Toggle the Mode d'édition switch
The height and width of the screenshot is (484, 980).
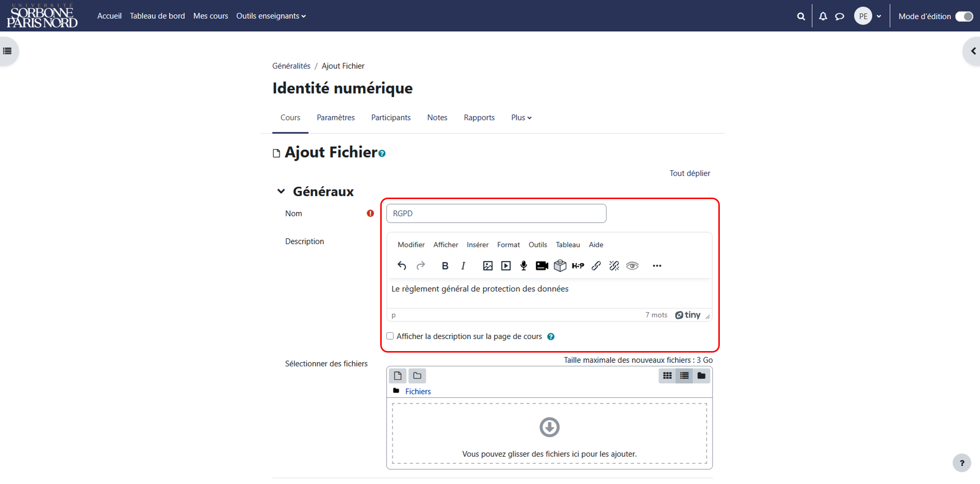[x=964, y=16]
